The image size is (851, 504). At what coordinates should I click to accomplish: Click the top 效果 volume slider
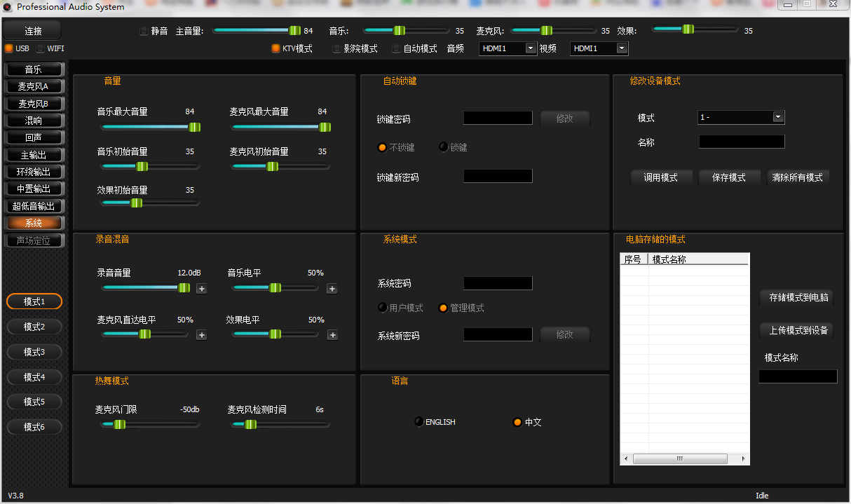click(x=695, y=29)
